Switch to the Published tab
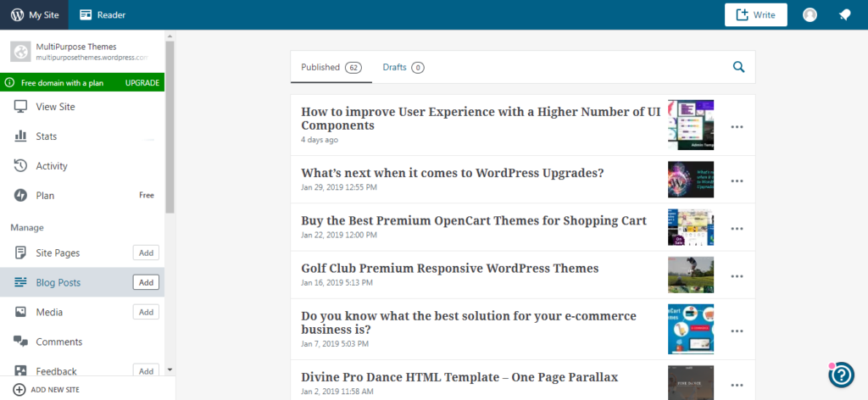This screenshot has width=868, height=400. pos(331,67)
